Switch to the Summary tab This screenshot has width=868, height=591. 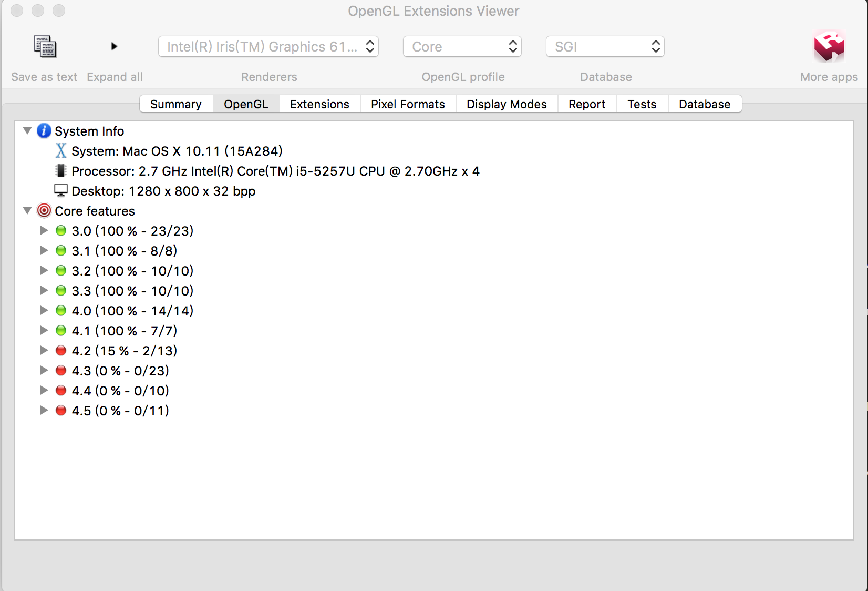176,104
